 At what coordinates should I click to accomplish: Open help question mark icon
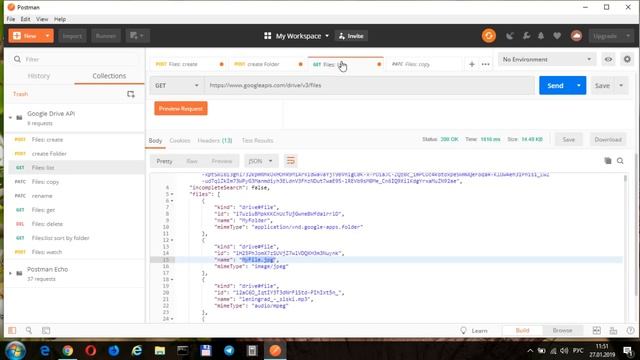point(630,330)
